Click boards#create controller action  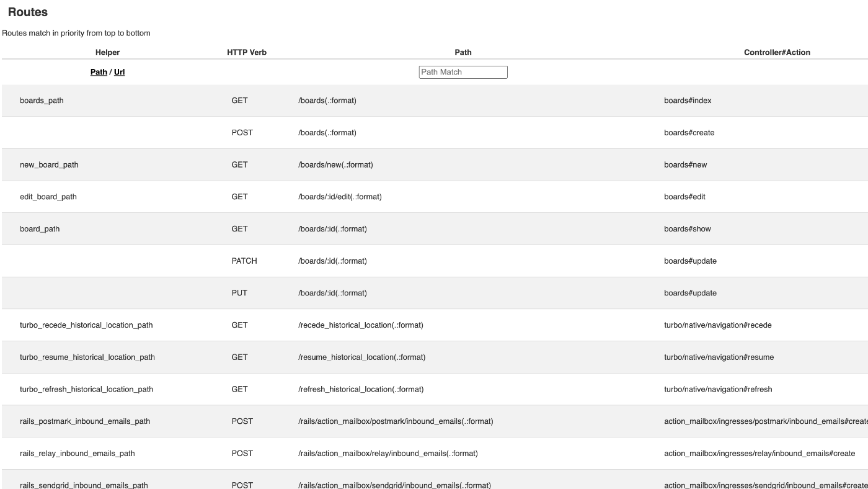coord(689,133)
